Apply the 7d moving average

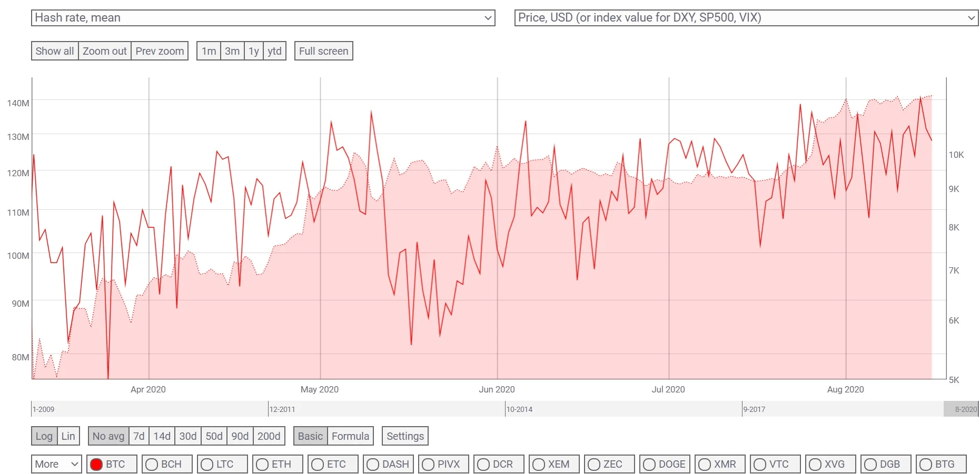tap(139, 436)
